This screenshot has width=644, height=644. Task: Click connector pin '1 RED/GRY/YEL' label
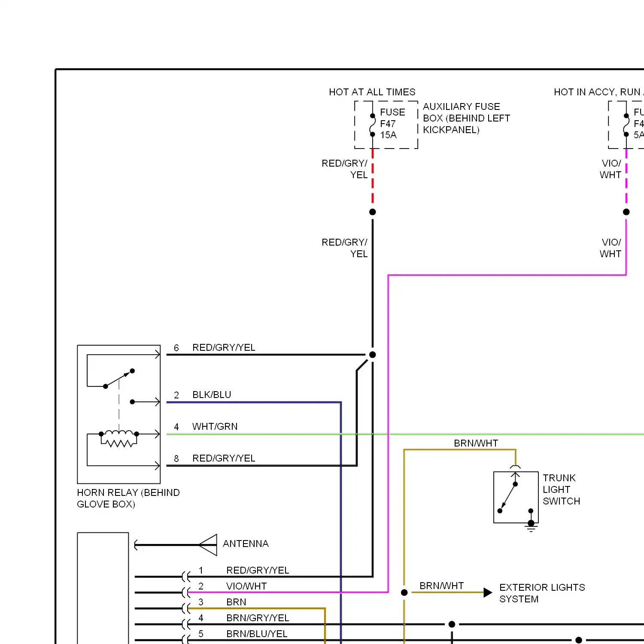pos(243,570)
